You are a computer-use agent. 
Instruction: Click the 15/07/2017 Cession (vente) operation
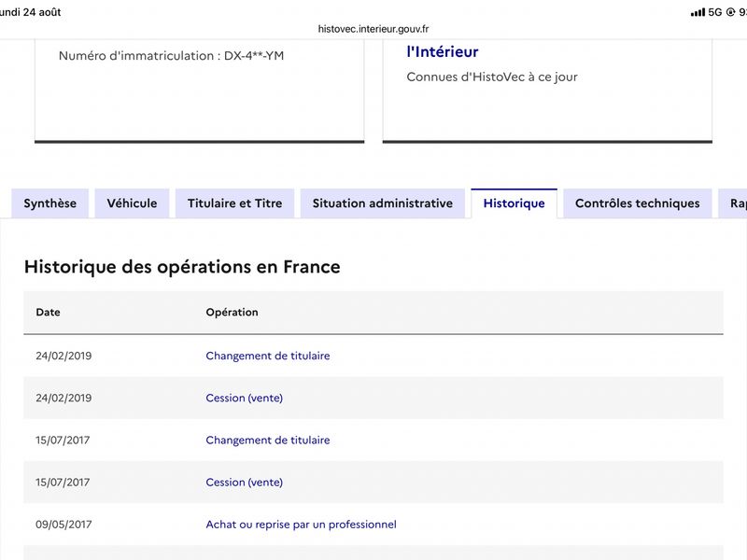(x=245, y=483)
